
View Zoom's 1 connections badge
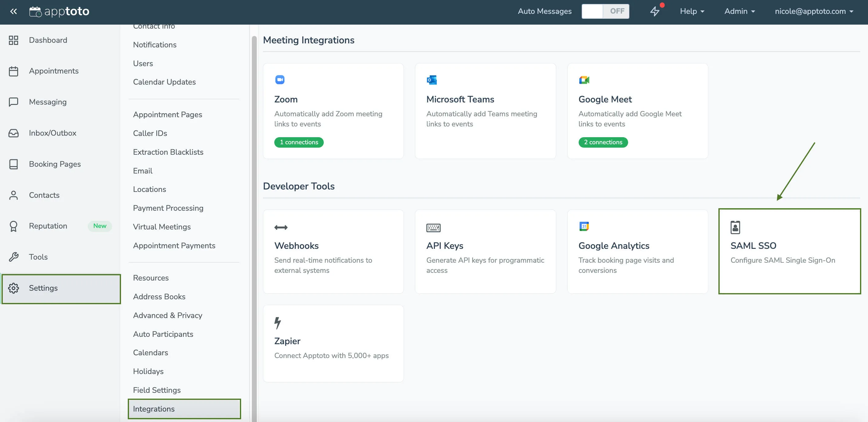(x=299, y=142)
